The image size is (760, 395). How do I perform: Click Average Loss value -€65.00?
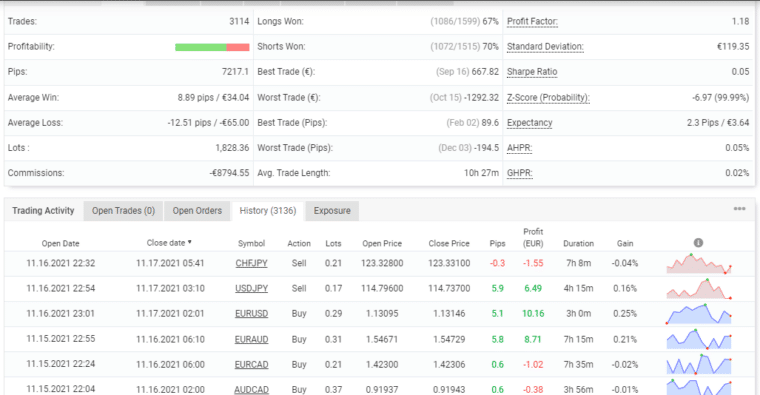(234, 123)
